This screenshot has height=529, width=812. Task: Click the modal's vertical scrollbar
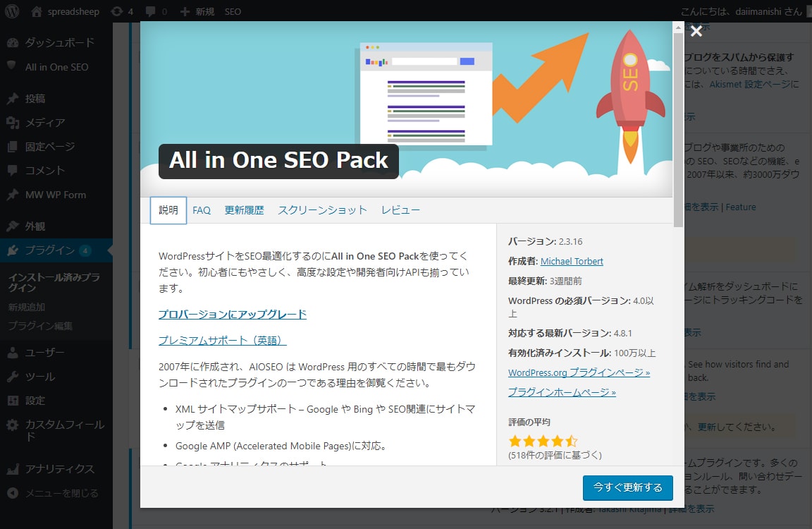click(678, 127)
